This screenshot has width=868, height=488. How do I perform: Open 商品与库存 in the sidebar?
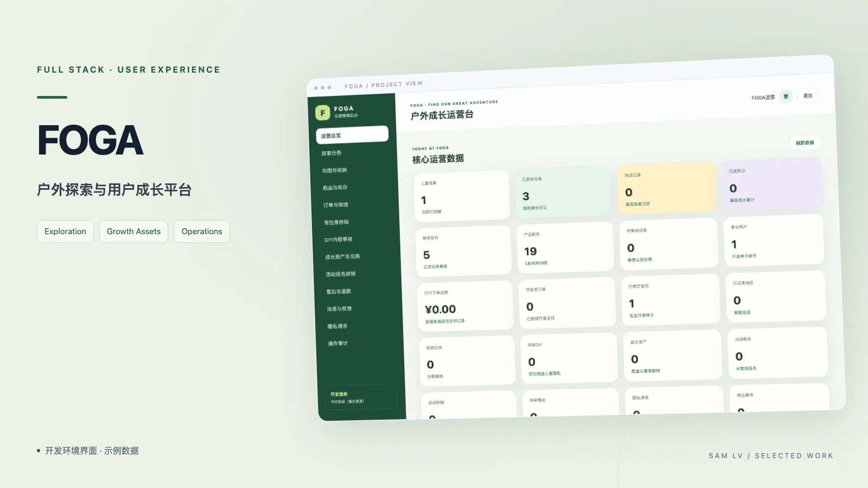click(335, 188)
